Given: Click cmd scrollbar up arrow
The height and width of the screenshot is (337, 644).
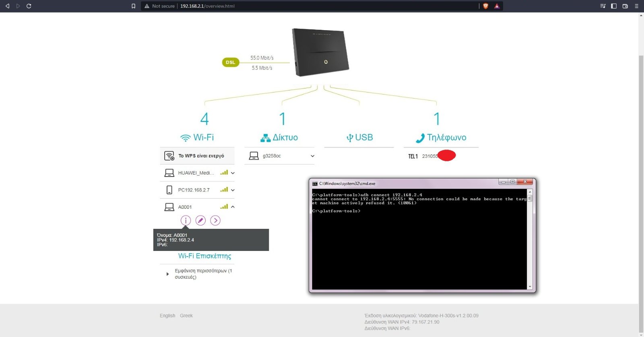Looking at the screenshot, I should tap(530, 192).
